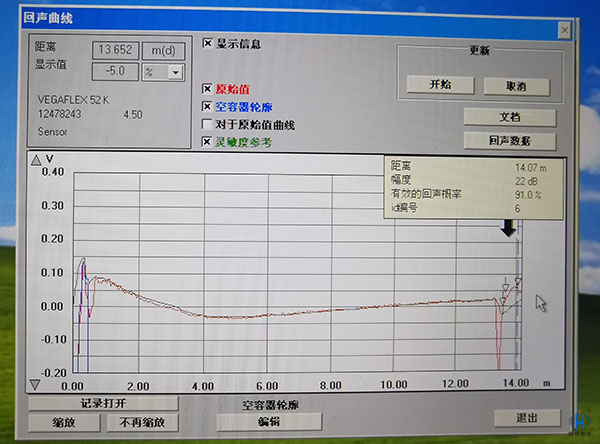Uncheck the 原始值 checkbox
600x444 pixels.
click(x=207, y=89)
